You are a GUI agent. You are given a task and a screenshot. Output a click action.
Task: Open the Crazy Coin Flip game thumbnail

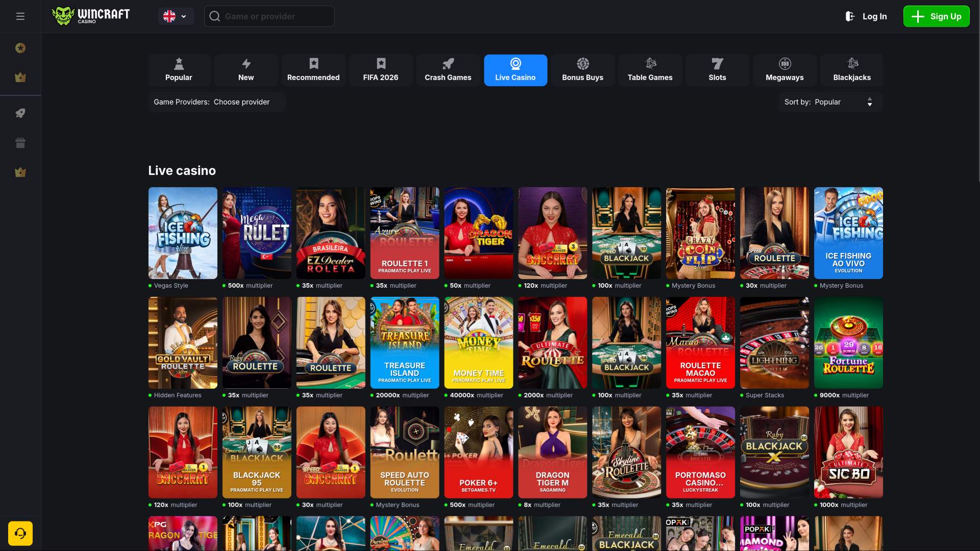click(x=700, y=233)
